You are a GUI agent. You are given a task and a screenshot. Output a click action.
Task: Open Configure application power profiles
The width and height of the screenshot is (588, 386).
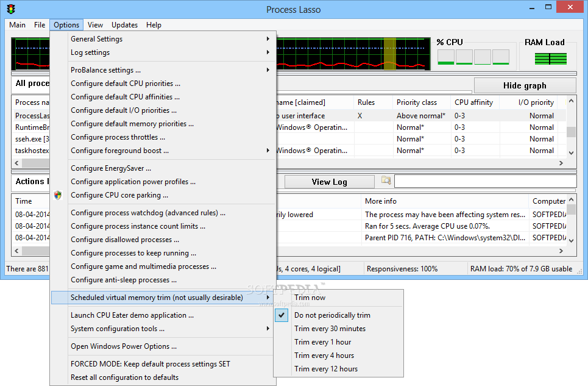(163, 182)
